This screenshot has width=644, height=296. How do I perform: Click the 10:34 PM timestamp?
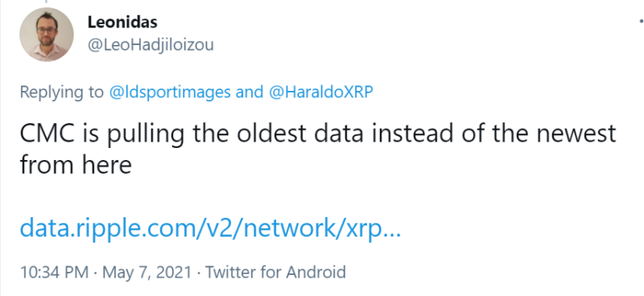pyautogui.click(x=54, y=272)
